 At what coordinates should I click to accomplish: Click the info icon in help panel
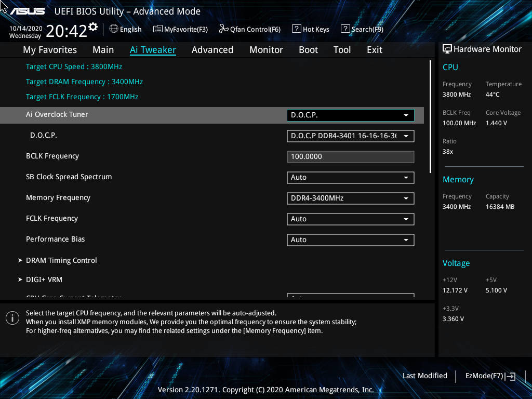(x=12, y=318)
